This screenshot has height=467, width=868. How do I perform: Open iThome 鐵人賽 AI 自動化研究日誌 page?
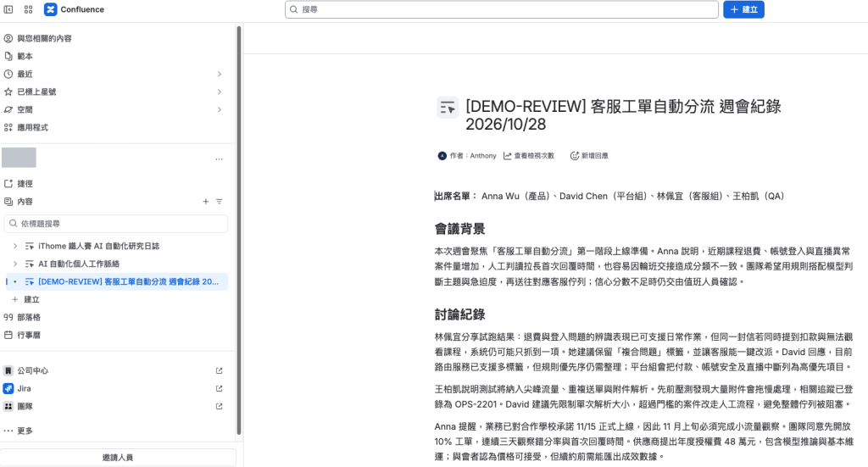pyautogui.click(x=98, y=246)
